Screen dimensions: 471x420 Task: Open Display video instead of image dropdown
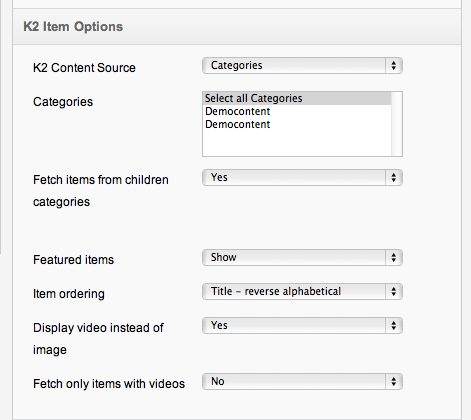click(302, 326)
